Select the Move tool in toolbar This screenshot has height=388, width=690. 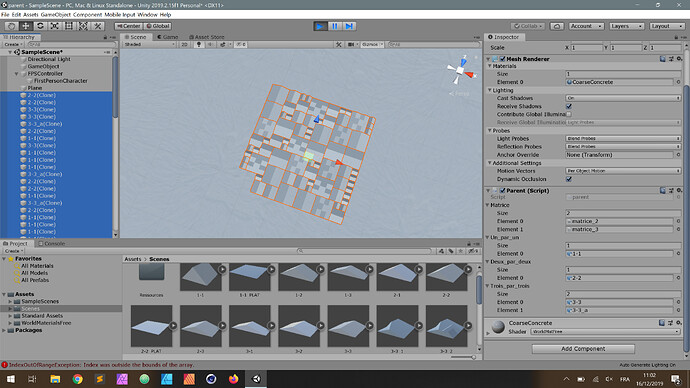pyautogui.click(x=26, y=26)
